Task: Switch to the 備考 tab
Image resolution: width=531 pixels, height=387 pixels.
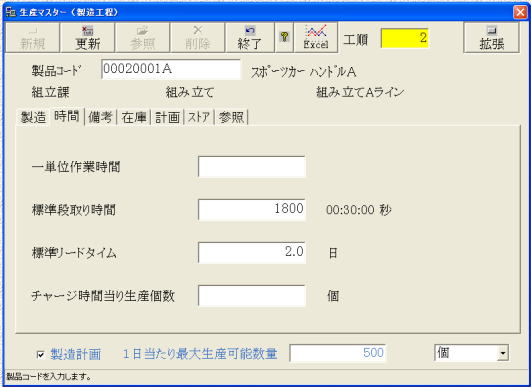Action: [100, 117]
